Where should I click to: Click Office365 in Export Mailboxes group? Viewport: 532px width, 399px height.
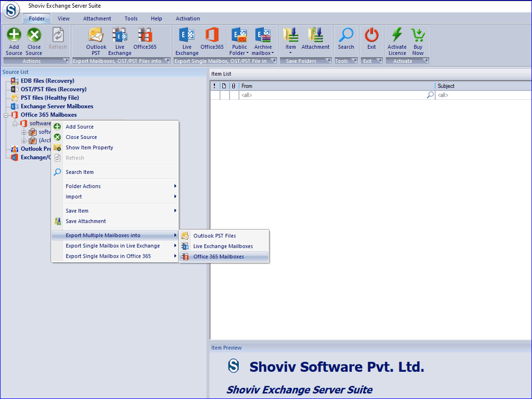tap(145, 35)
